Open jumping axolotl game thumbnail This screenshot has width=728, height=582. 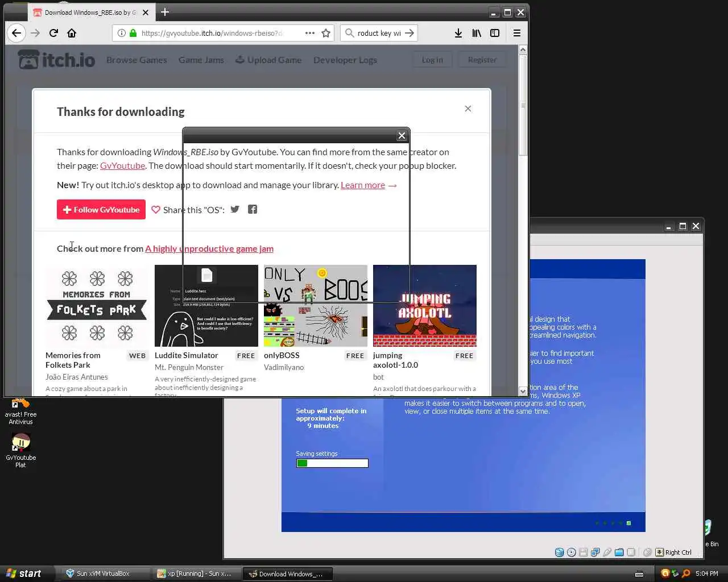(425, 306)
